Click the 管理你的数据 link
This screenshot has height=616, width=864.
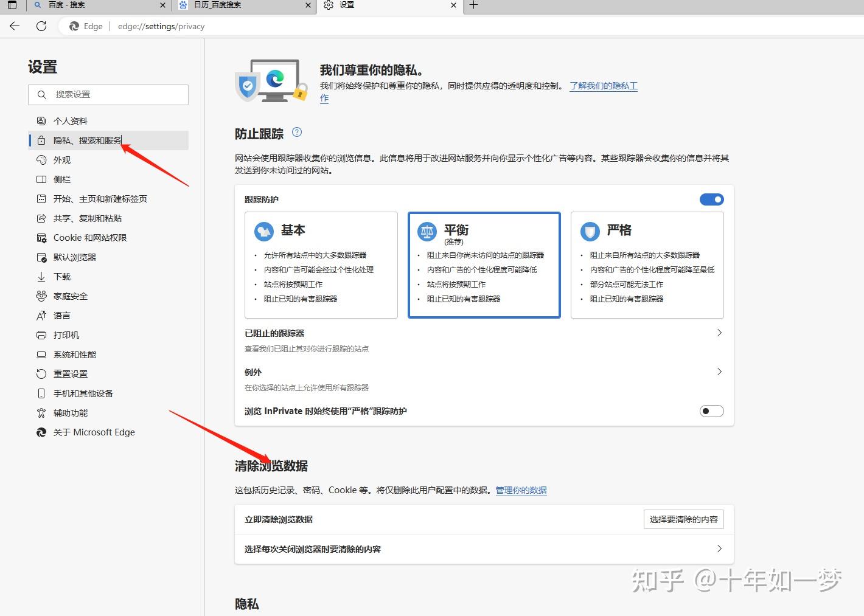(521, 490)
